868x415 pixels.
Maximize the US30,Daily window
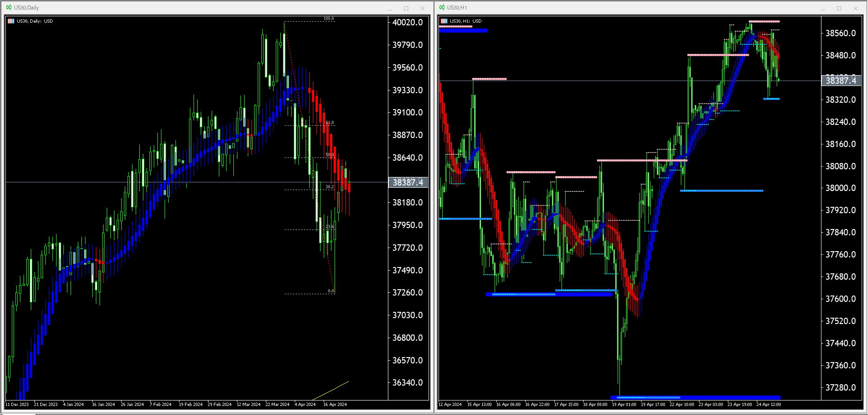pos(406,8)
